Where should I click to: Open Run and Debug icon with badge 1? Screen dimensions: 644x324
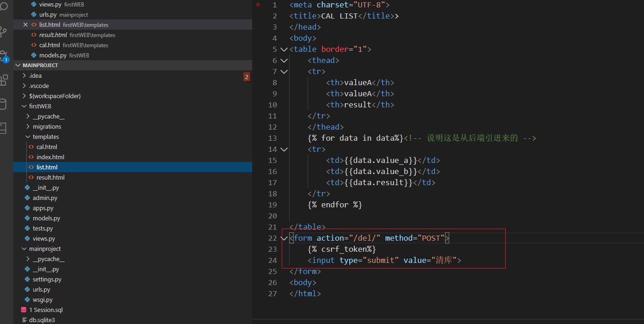4,56
